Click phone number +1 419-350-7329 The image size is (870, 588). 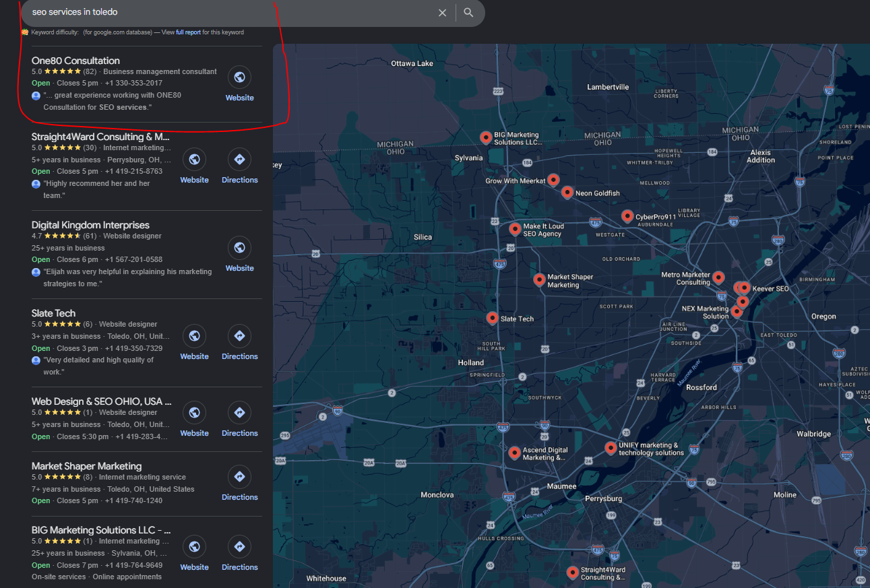point(133,348)
